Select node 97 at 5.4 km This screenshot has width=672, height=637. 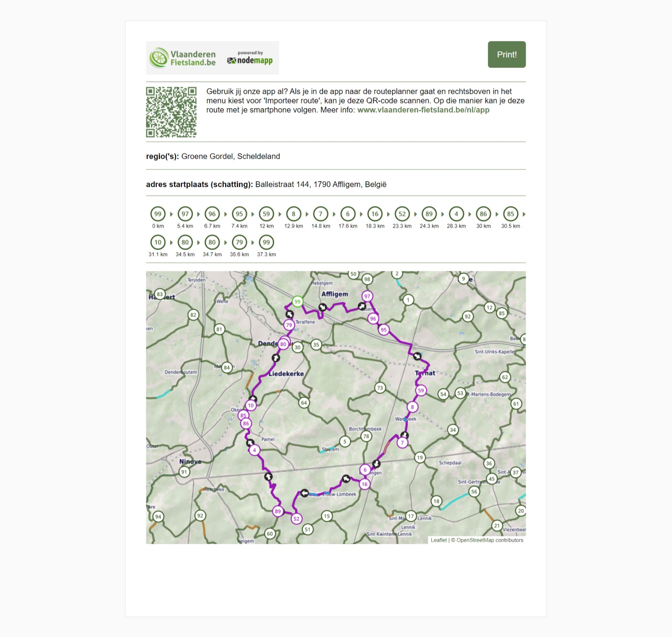(185, 214)
